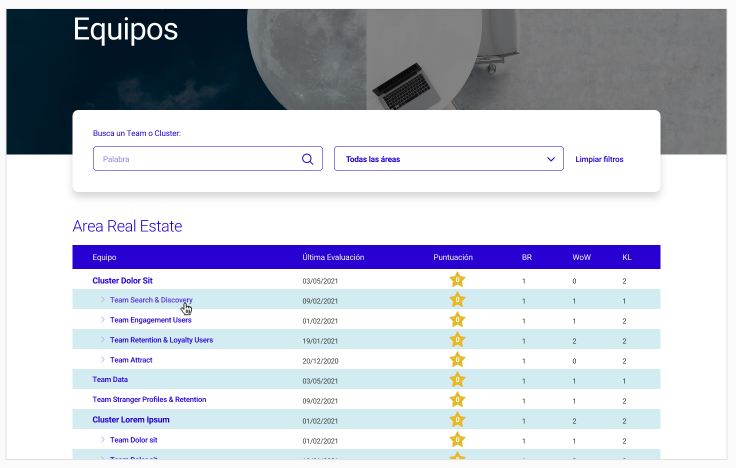Expand the Team Search & Discovery row chevron

tap(102, 299)
